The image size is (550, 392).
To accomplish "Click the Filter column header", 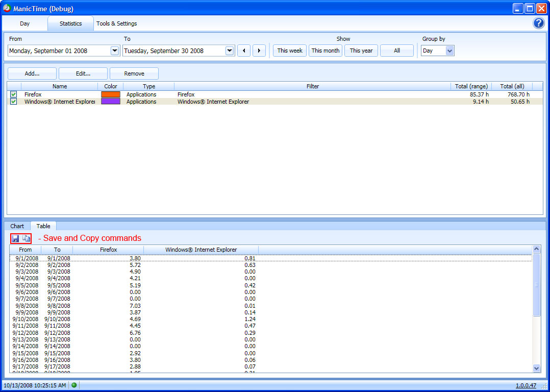I will [313, 86].
